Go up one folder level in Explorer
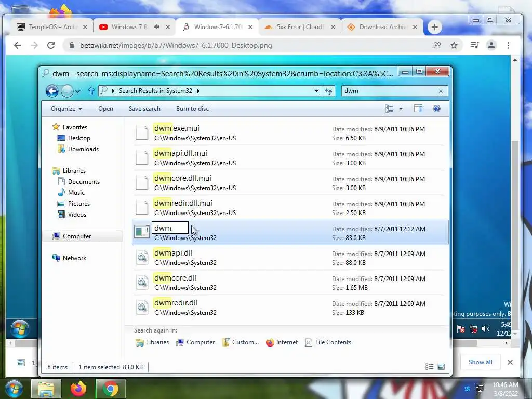The height and width of the screenshot is (399, 532). [91, 91]
